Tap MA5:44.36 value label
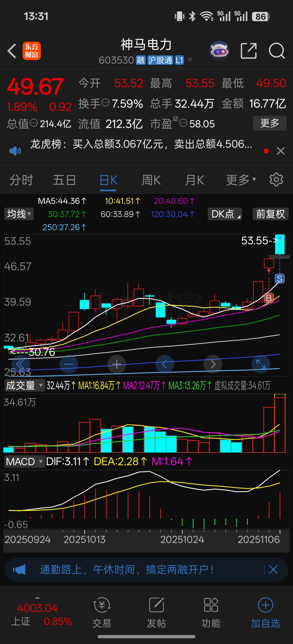 [62, 201]
